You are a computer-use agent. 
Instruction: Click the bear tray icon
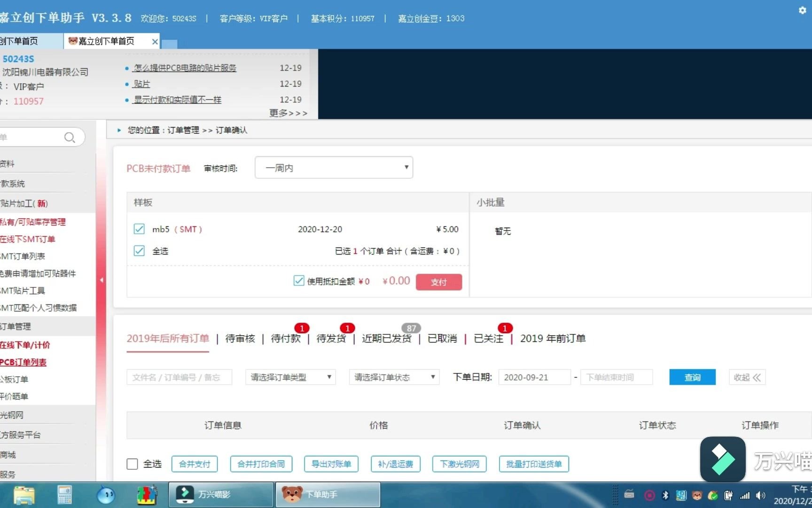pos(697,495)
